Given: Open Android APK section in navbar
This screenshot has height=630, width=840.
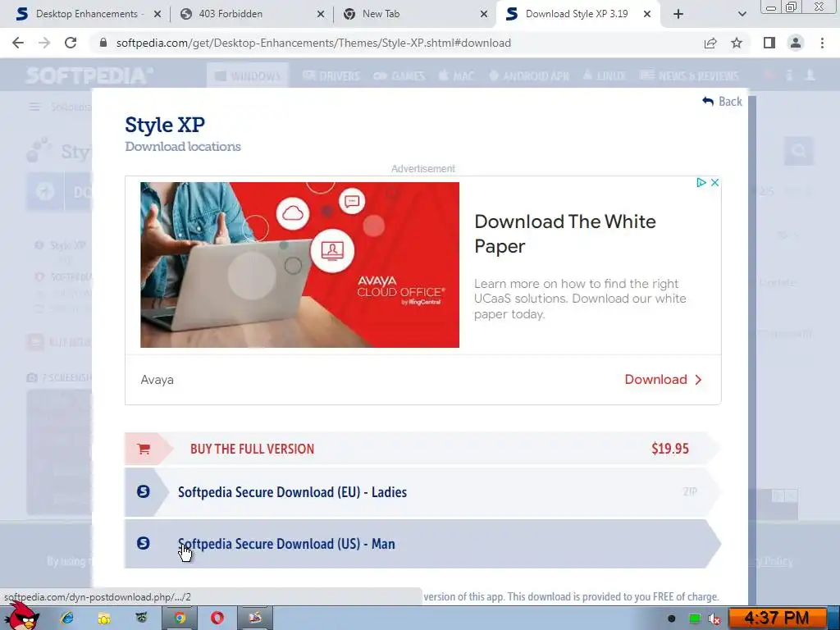Looking at the screenshot, I should tap(529, 75).
